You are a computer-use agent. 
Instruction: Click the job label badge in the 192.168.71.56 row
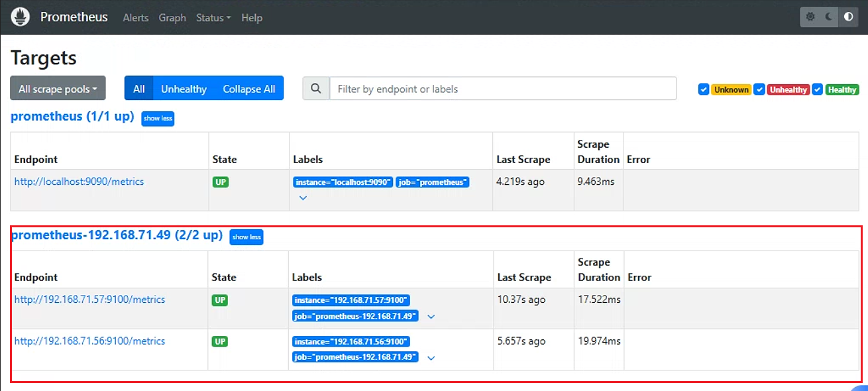click(x=356, y=358)
